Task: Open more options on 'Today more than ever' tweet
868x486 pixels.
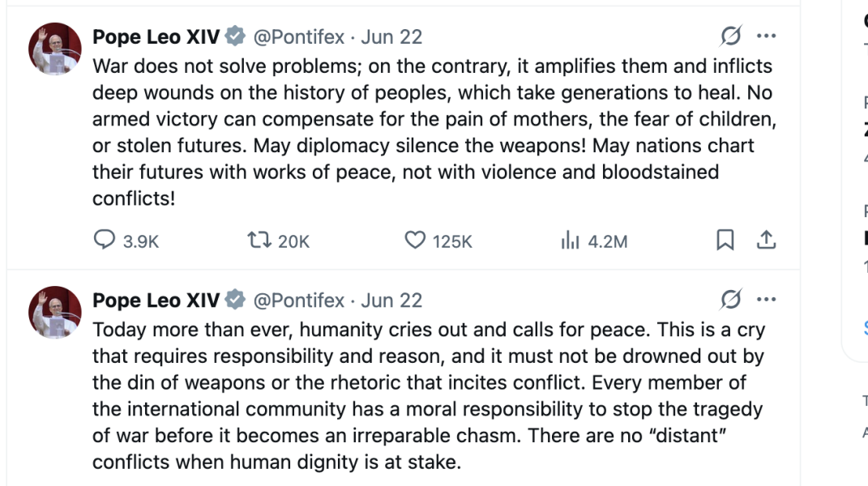Action: (766, 300)
